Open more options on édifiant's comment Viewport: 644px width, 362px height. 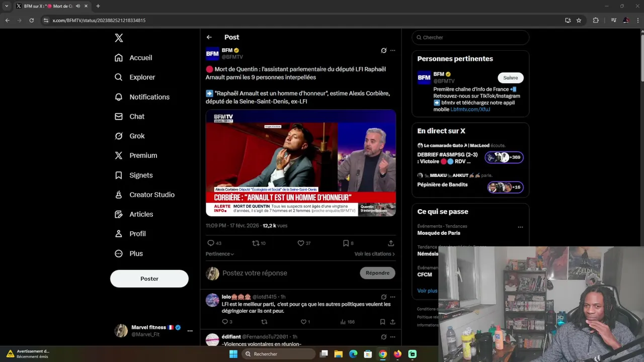point(393,337)
